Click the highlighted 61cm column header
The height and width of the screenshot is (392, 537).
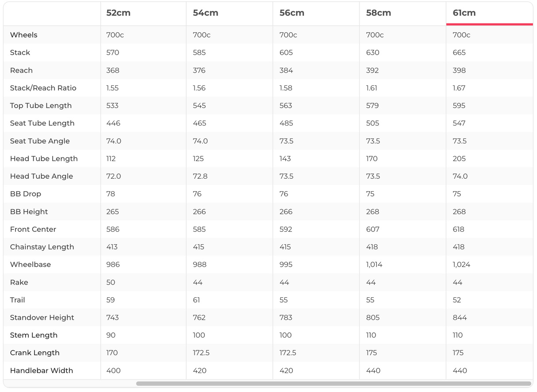(464, 13)
